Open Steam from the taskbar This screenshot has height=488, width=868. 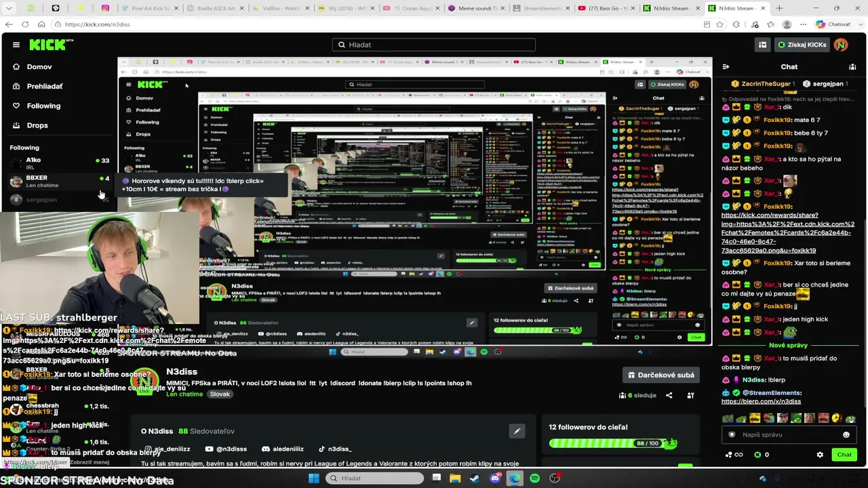point(475,479)
